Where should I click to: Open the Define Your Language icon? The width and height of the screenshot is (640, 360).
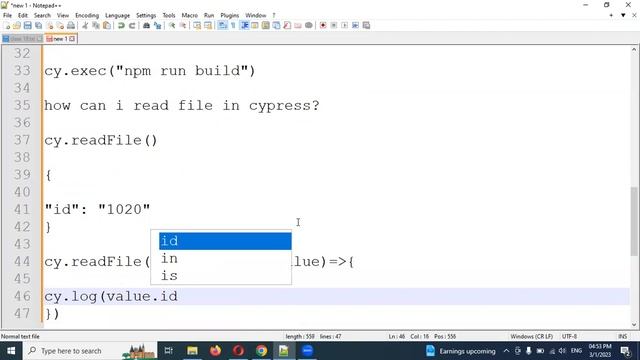click(255, 25)
